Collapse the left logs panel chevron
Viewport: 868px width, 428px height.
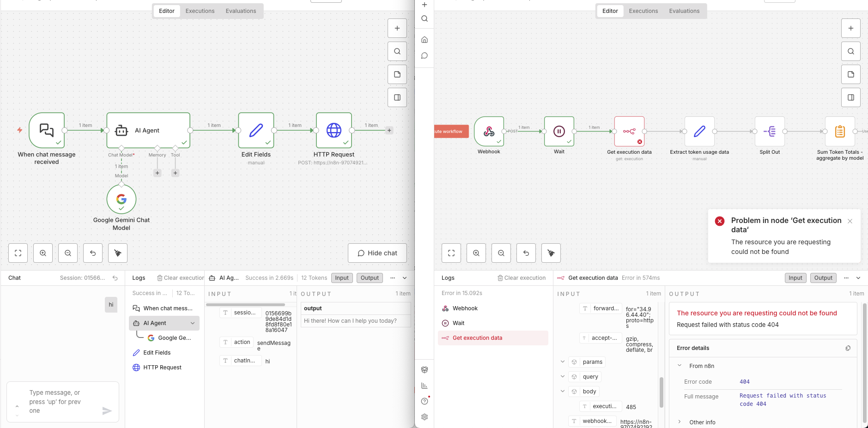pos(405,278)
